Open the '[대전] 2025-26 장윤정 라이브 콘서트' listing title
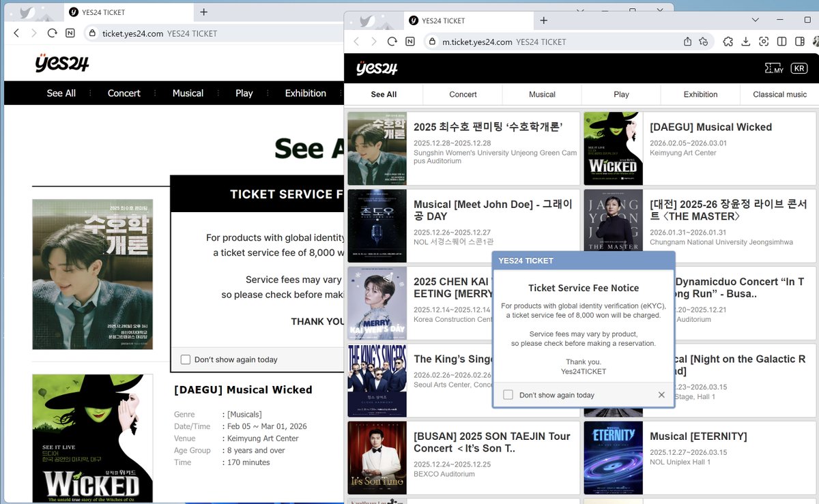This screenshot has height=504, width=819. (x=729, y=210)
